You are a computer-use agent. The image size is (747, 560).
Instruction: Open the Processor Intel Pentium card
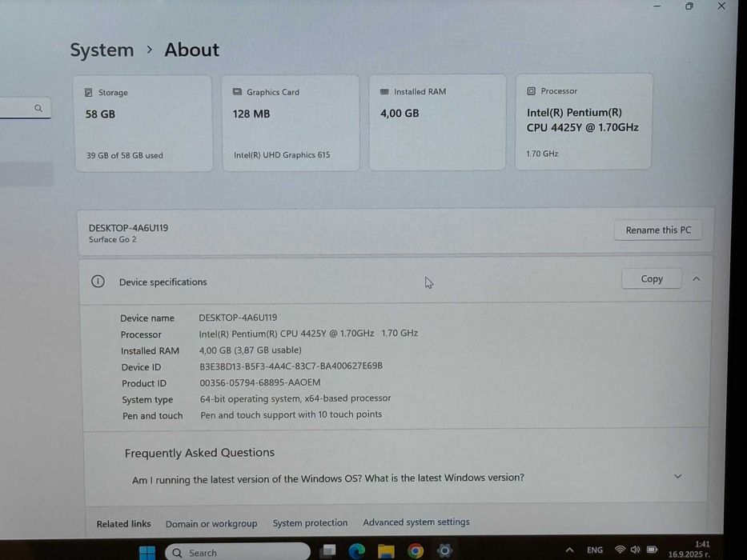click(x=584, y=122)
